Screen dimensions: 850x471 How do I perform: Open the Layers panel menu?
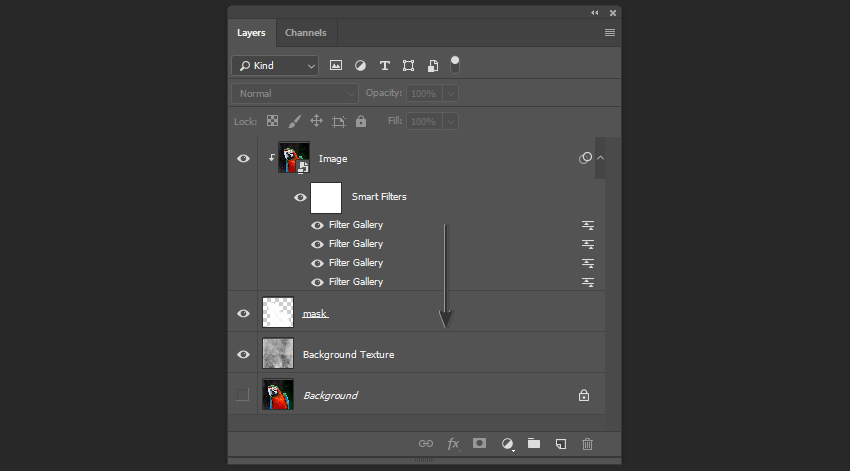(x=610, y=33)
